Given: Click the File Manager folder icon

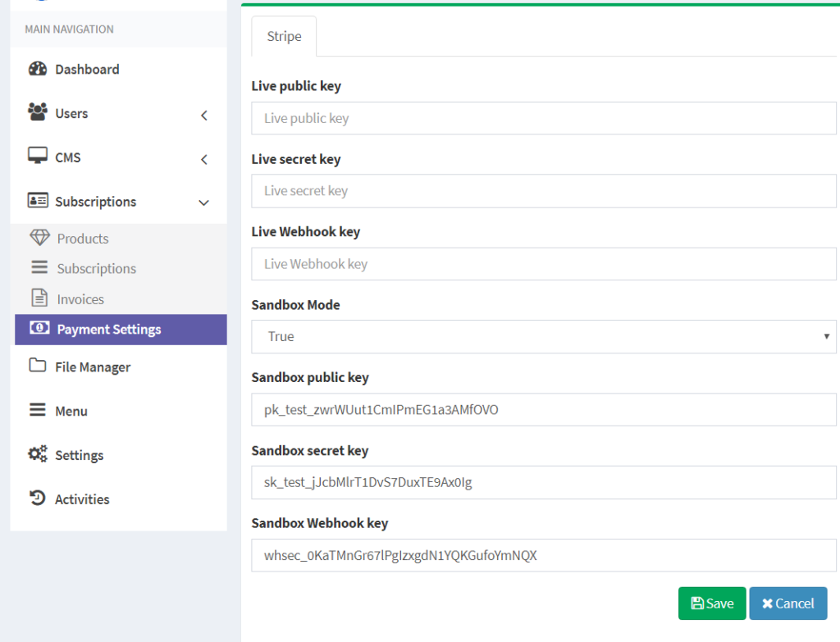Looking at the screenshot, I should (x=38, y=367).
